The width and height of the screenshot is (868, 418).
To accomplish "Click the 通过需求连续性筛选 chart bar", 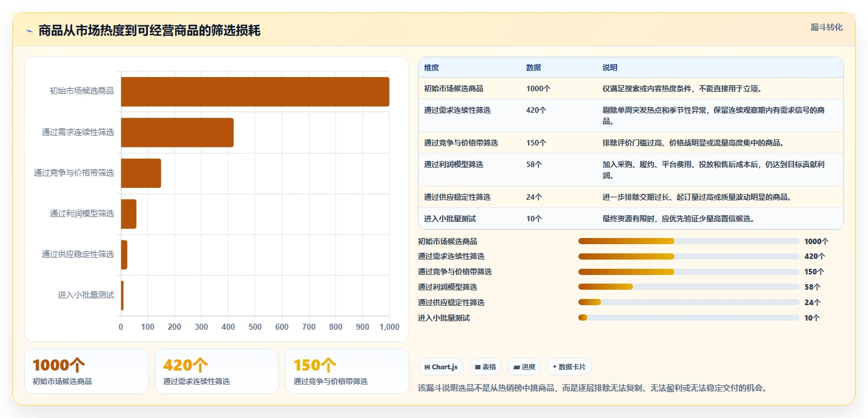I will [177, 133].
